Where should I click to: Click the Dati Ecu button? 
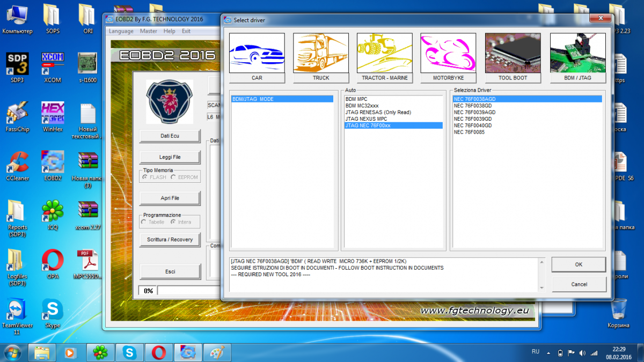170,136
